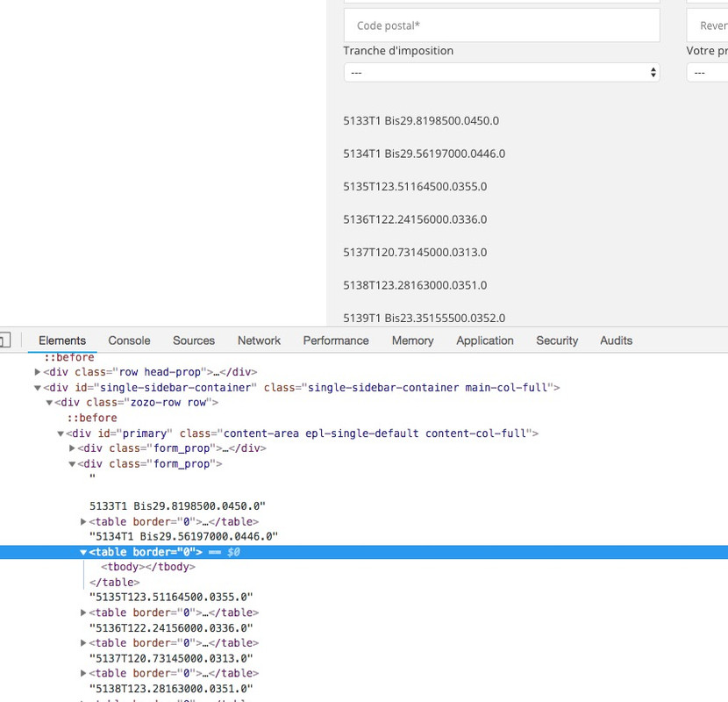Image resolution: width=728 pixels, height=702 pixels.
Task: Click page text 5138T123.28163000.0351.0
Action: [415, 285]
